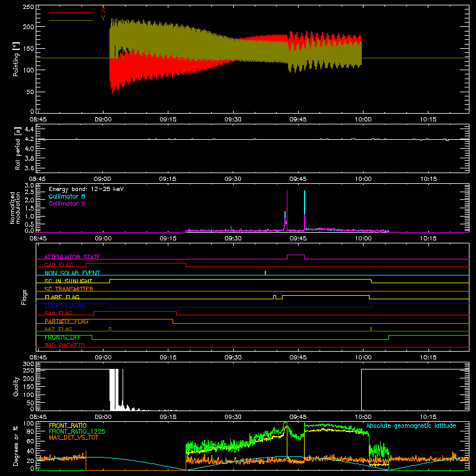
Task: Click the green FRONT_RATIO_1225 legend label
Action: [77, 431]
